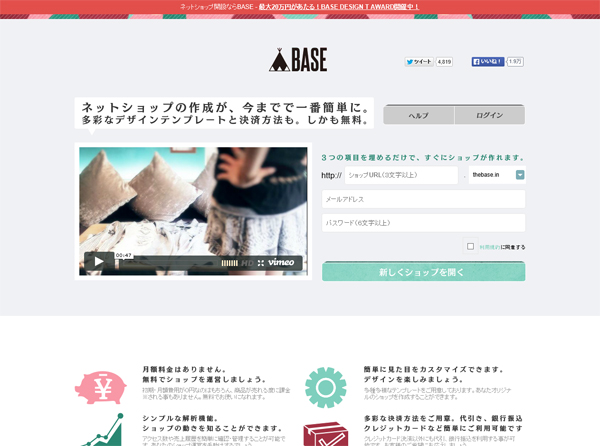This screenshot has width=600, height=446.
Task: Enter fullscreen mode on the video
Action: pos(261,263)
